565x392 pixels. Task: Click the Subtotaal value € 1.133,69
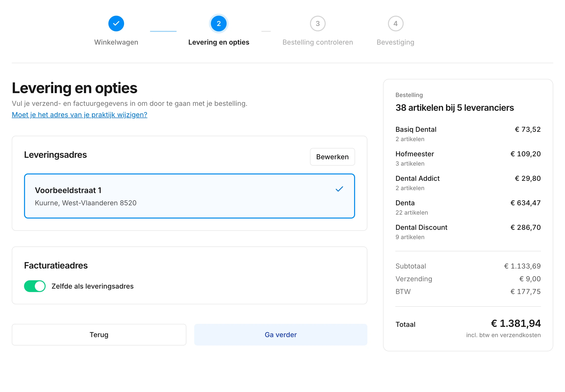[x=522, y=266]
